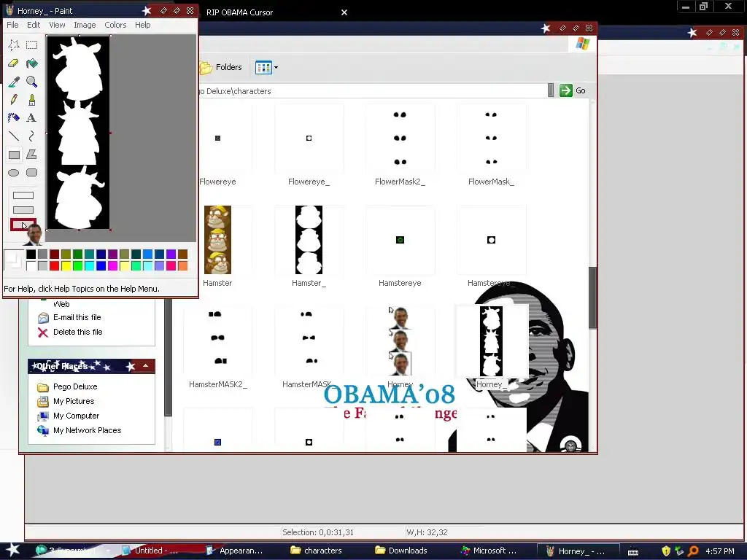This screenshot has width=747, height=560.
Task: Open the Edit menu in Paint
Action: tap(34, 25)
